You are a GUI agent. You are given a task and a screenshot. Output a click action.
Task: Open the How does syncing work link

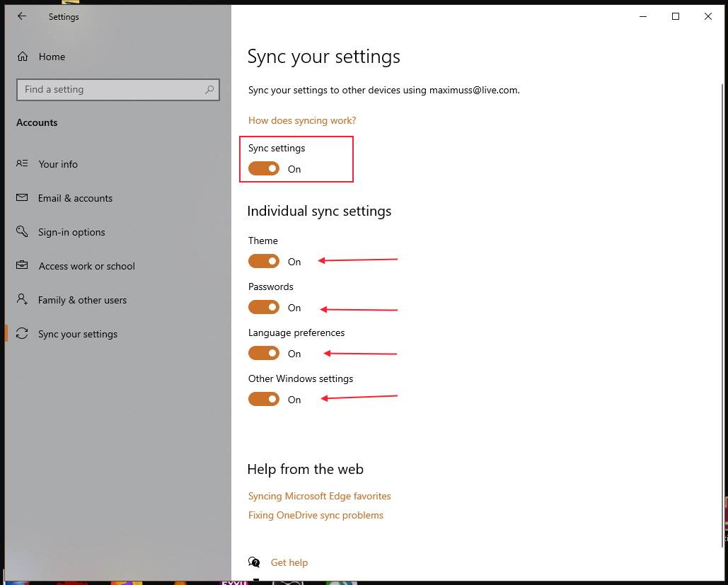302,120
